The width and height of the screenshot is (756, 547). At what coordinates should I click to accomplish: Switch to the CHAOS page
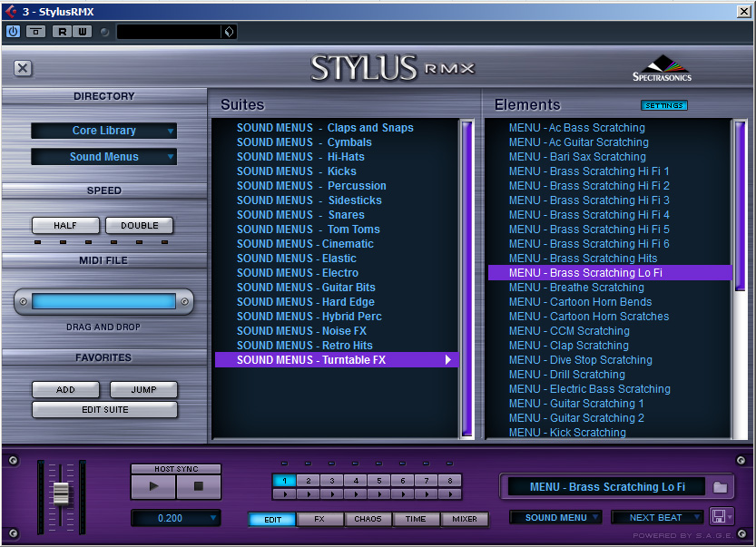click(x=368, y=519)
